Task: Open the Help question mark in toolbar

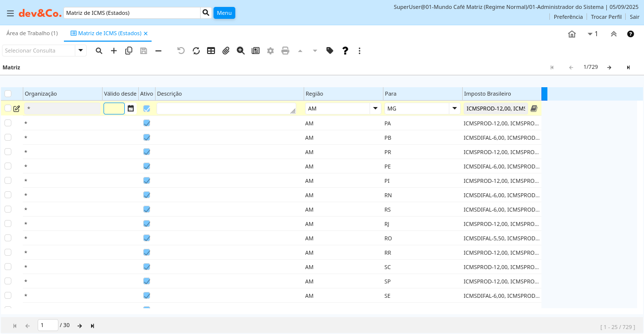Action: tap(345, 51)
